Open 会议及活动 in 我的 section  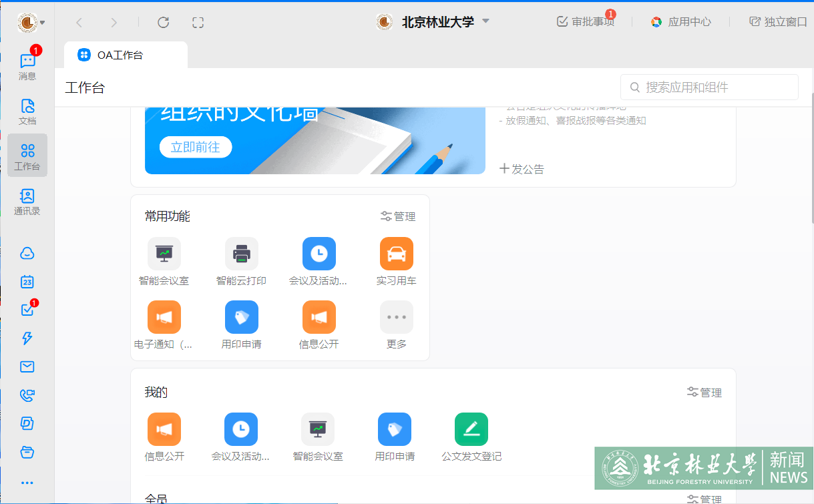tap(241, 438)
